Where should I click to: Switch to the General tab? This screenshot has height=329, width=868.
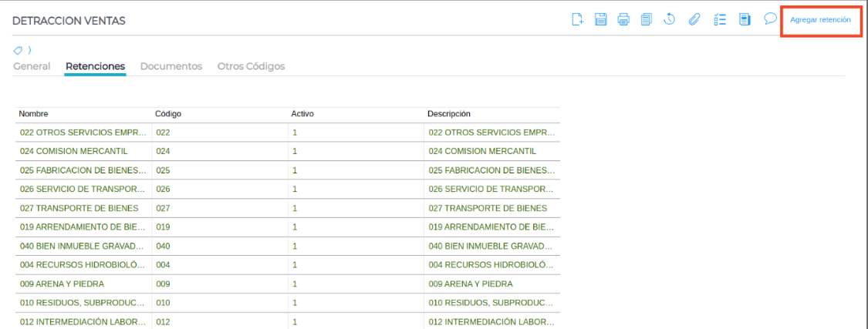32,66
